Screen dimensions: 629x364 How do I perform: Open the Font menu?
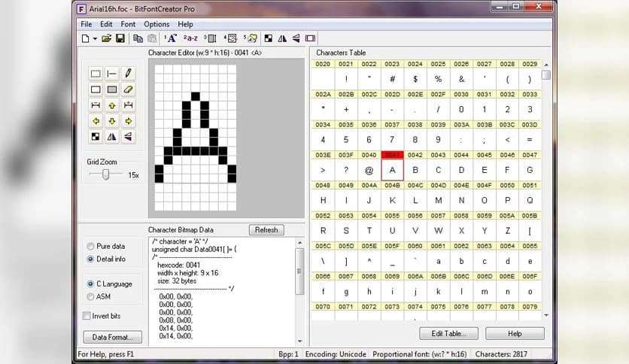pos(128,24)
